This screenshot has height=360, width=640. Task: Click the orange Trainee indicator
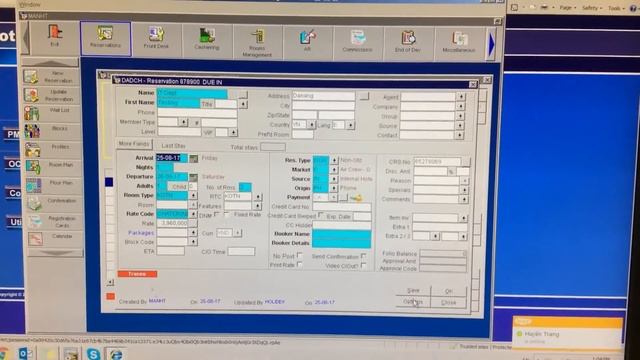[137, 274]
